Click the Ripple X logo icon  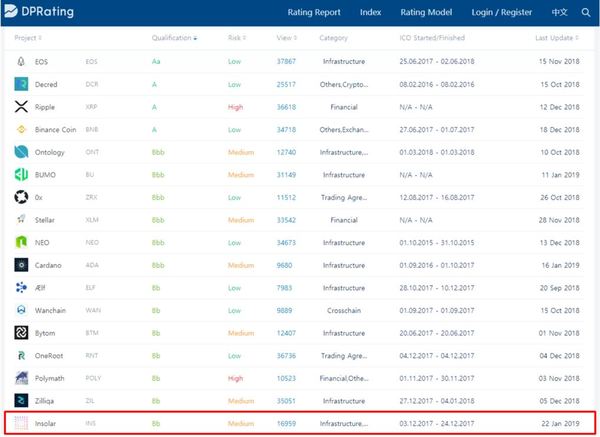click(21, 106)
